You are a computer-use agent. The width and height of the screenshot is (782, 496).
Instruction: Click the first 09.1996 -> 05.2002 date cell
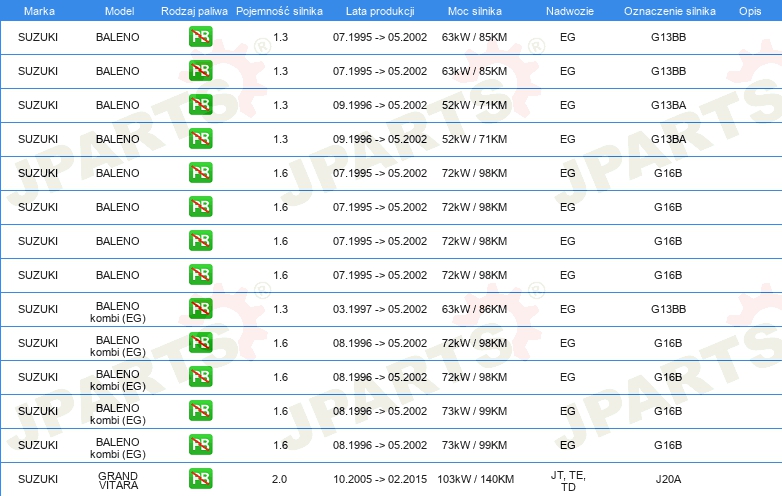click(x=380, y=105)
